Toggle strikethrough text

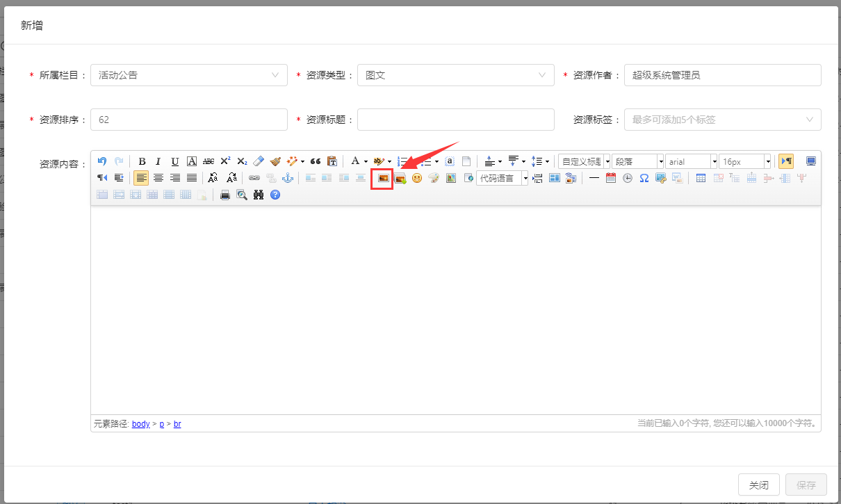(x=209, y=161)
